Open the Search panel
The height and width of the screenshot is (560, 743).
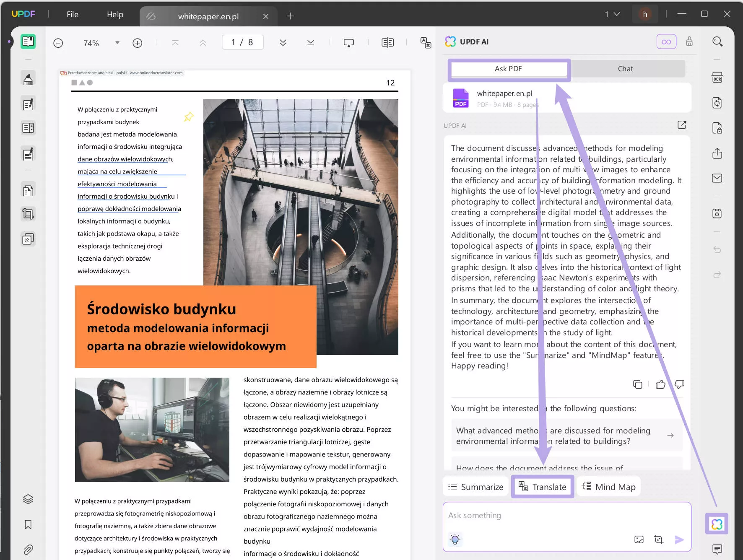coord(717,41)
